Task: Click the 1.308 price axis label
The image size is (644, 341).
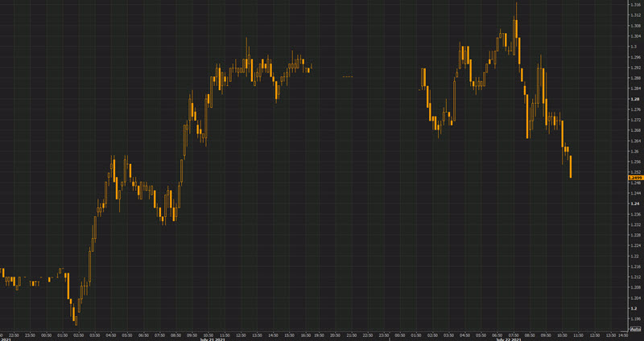Action: coord(634,26)
